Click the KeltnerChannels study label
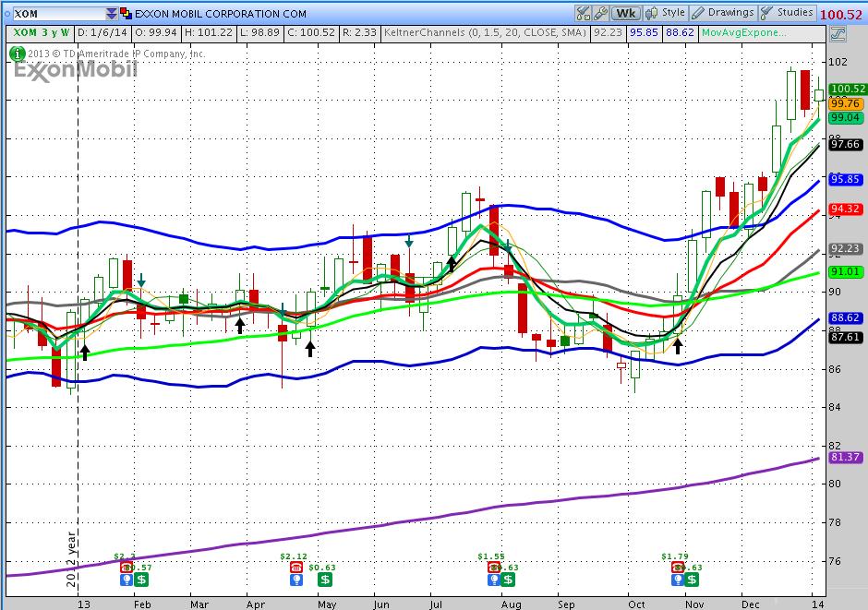 pos(485,32)
